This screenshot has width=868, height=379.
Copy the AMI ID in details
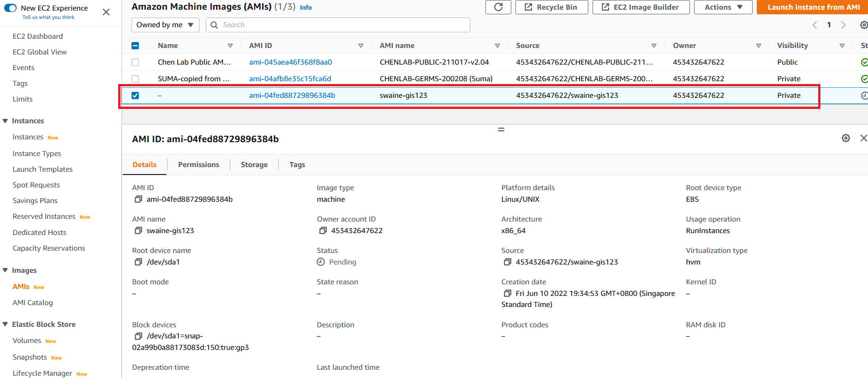pos(138,199)
